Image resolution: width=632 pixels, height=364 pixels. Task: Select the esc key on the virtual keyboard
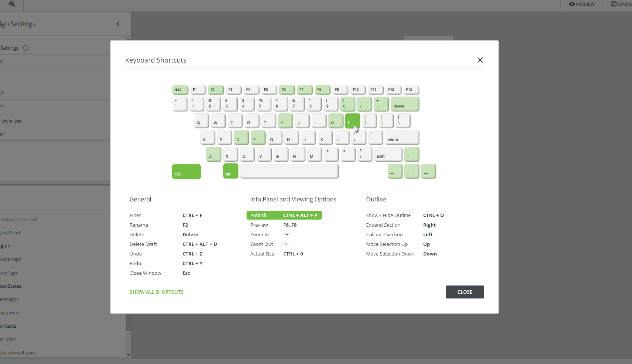180,89
